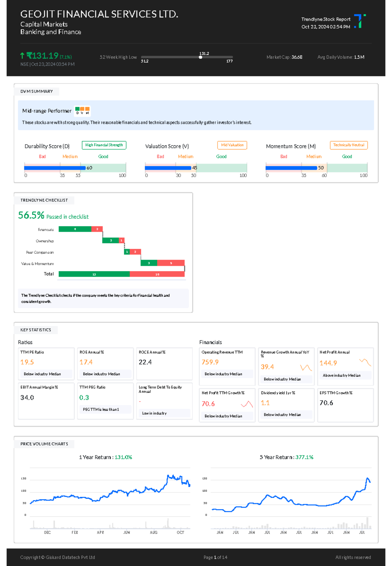The width and height of the screenshot is (392, 566).
Task: Click the EPS TTM Growth % value 70.6
Action: click(x=326, y=403)
